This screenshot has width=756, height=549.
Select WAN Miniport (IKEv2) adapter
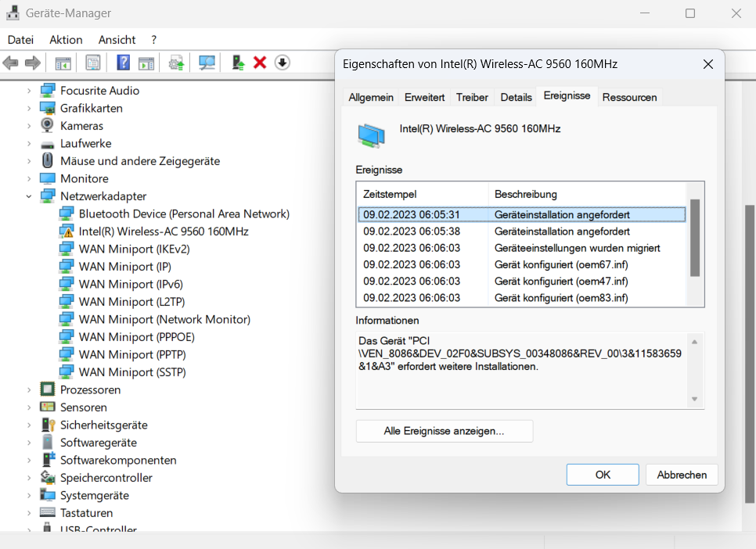coord(134,249)
